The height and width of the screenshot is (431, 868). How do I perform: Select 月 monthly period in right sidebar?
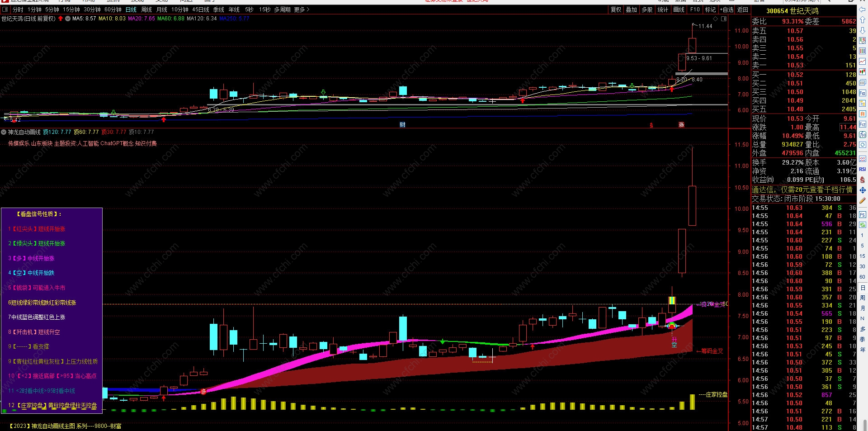[x=863, y=308]
